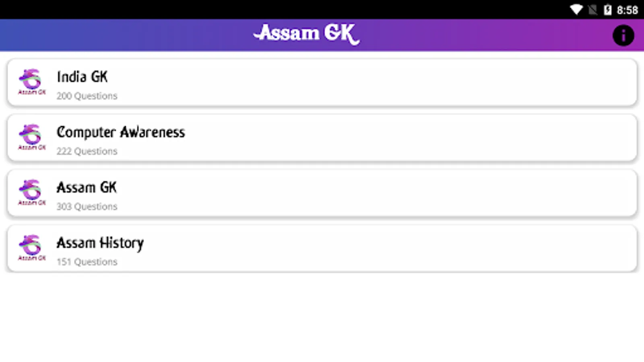The width and height of the screenshot is (644, 362).
Task: Click the purple gradient header bar
Action: pyautogui.click(x=121, y=35)
